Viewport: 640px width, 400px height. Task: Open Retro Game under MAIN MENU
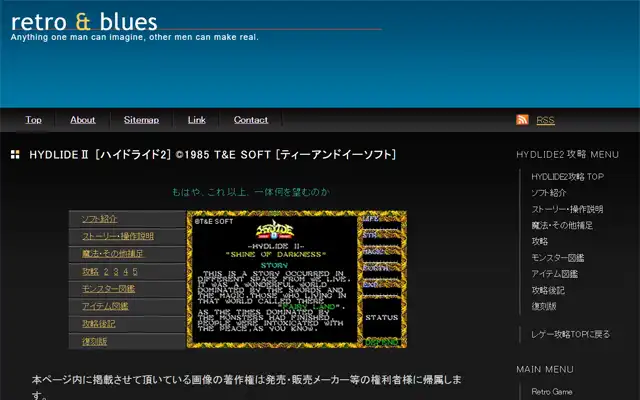pyautogui.click(x=552, y=391)
